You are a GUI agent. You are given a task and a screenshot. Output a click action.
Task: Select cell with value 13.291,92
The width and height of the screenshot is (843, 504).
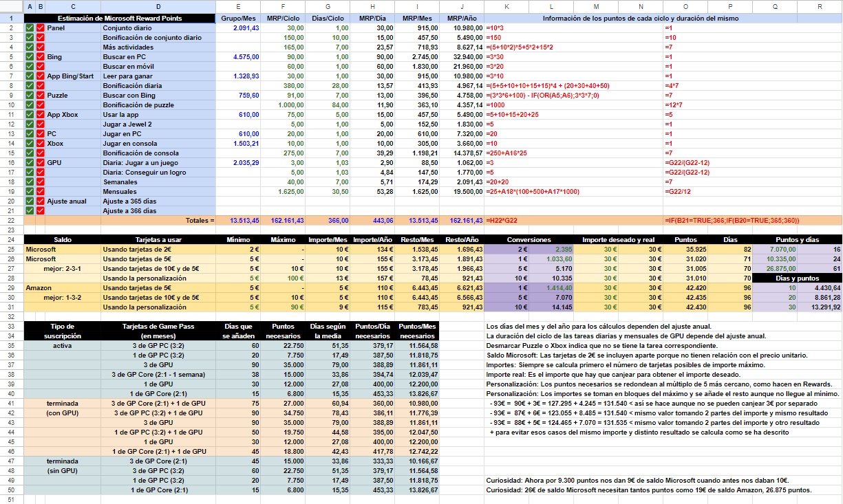[820, 307]
